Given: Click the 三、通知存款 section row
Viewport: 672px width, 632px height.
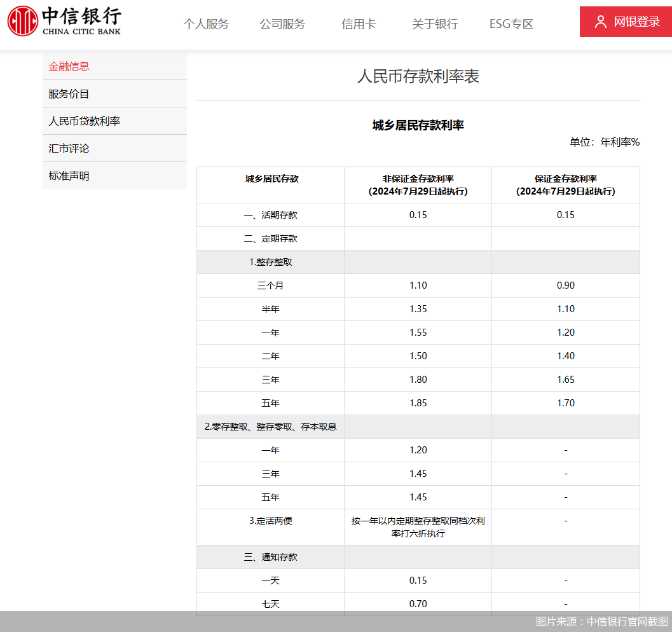Looking at the screenshot, I should click(x=270, y=557).
